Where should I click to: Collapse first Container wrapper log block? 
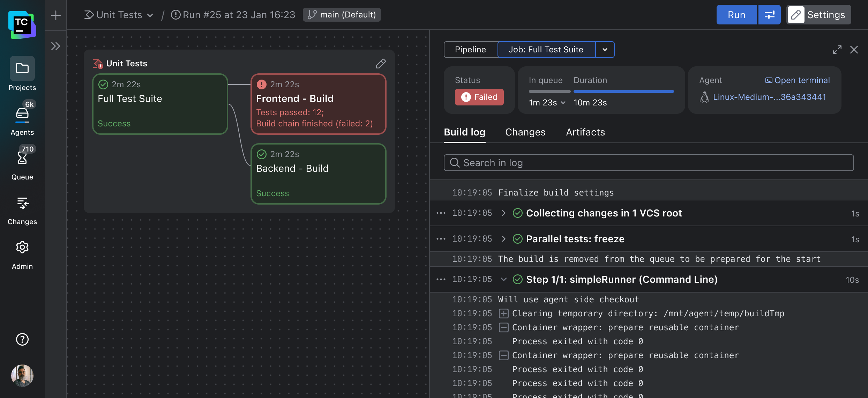[503, 327]
